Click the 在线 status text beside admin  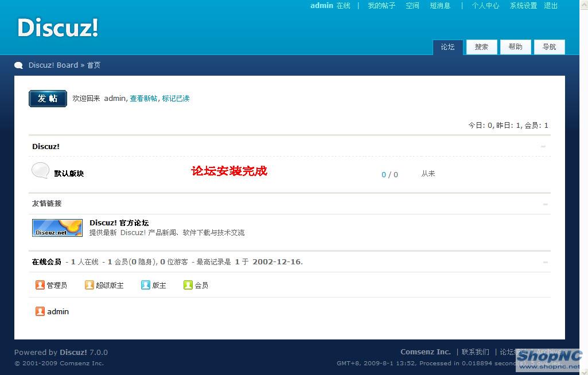(x=343, y=6)
